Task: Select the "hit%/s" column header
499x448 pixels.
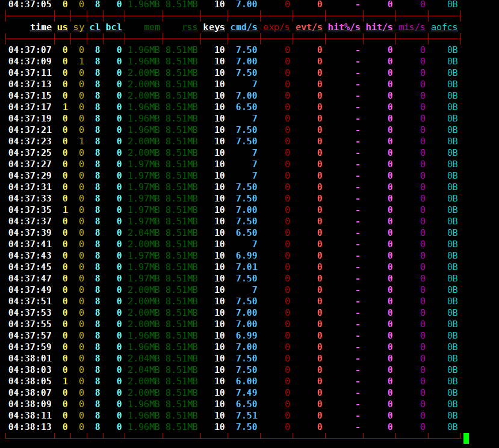Action: click(x=344, y=27)
